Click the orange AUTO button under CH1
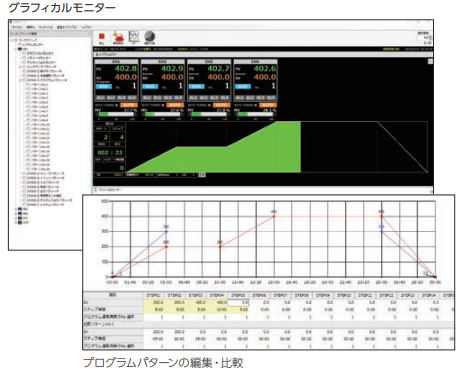 (129, 105)
